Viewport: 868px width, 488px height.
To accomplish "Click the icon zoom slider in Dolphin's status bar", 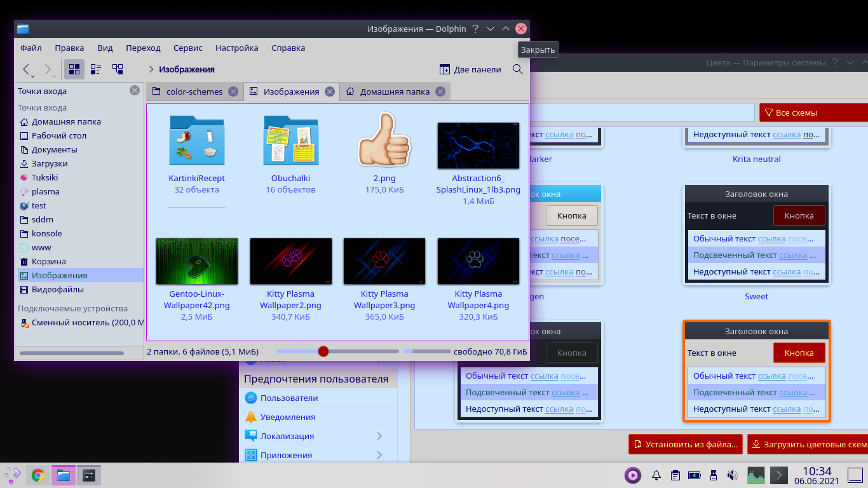I will (x=338, y=351).
